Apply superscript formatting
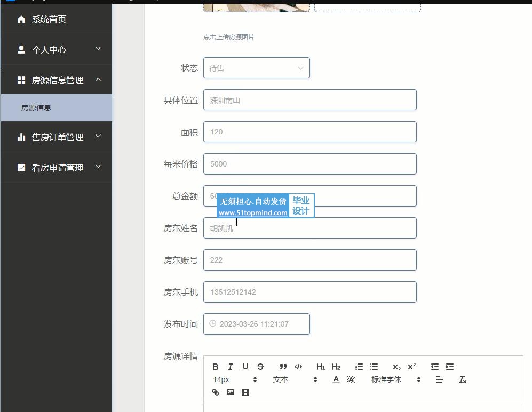Image resolution: width=532 pixels, height=412 pixels. 411,367
